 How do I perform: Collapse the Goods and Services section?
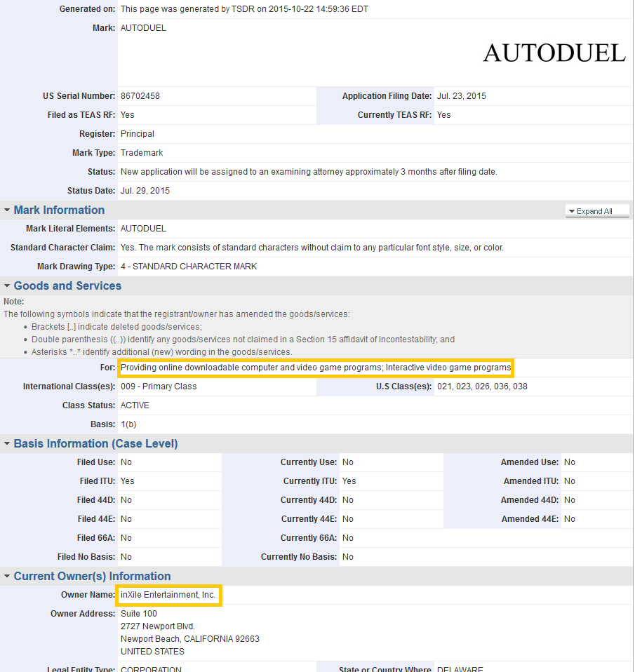click(7, 285)
